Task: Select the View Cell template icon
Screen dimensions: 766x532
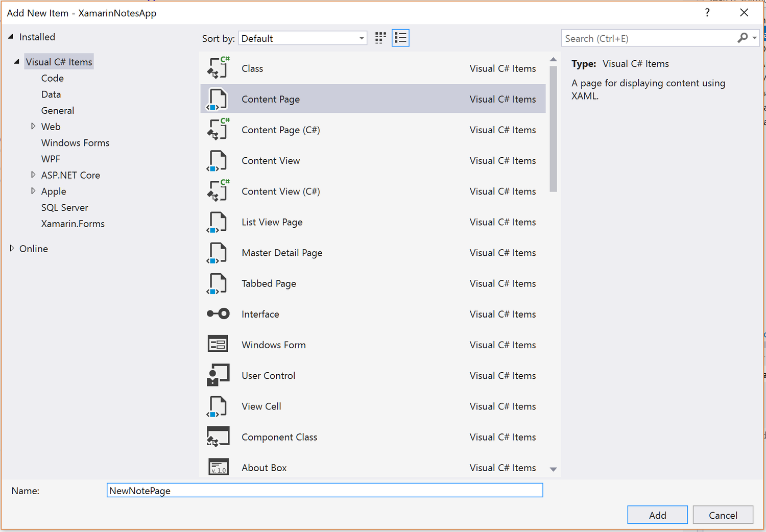Action: pyautogui.click(x=218, y=406)
